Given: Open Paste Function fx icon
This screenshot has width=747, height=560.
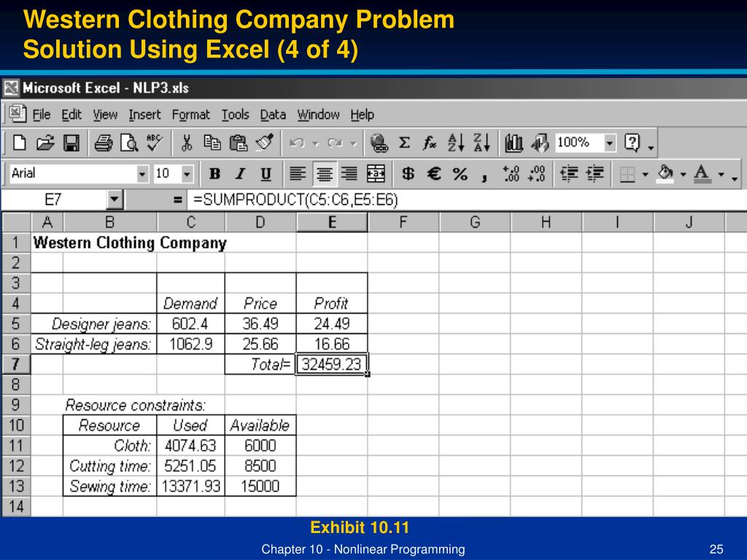Looking at the screenshot, I should tap(429, 142).
